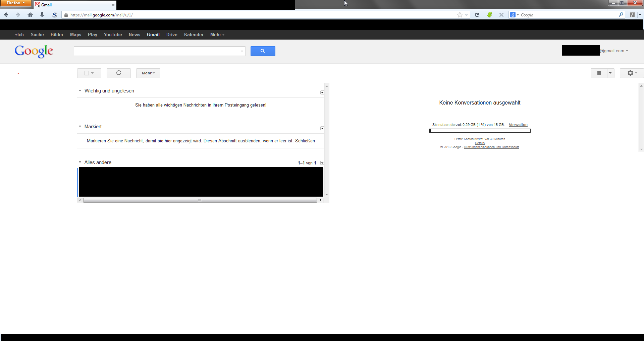644x341 pixels.
Task: Open the URL bar history dropdown arrow
Action: pyautogui.click(x=466, y=15)
